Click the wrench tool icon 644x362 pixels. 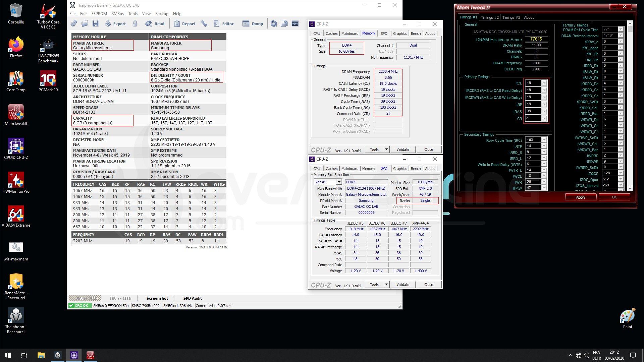204,23
